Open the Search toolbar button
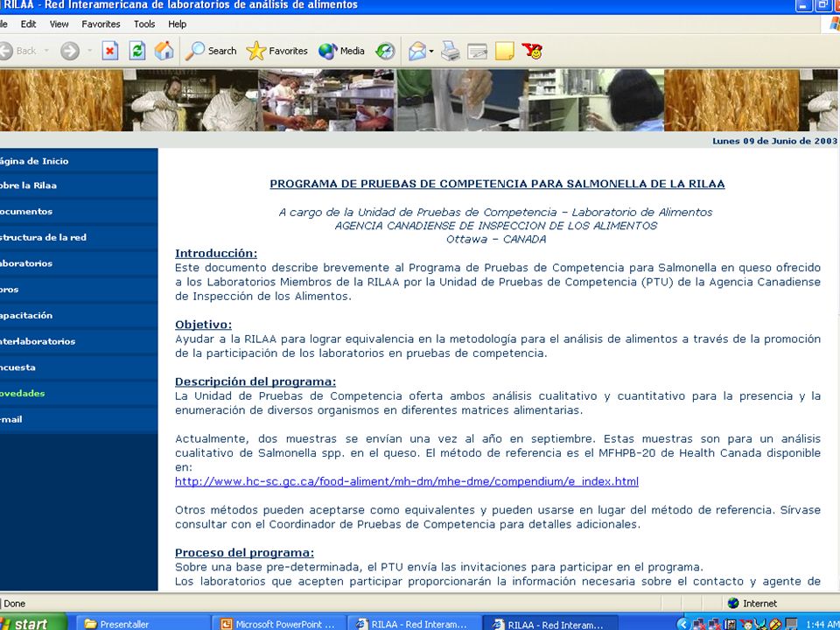This screenshot has width=840, height=630. click(x=211, y=51)
